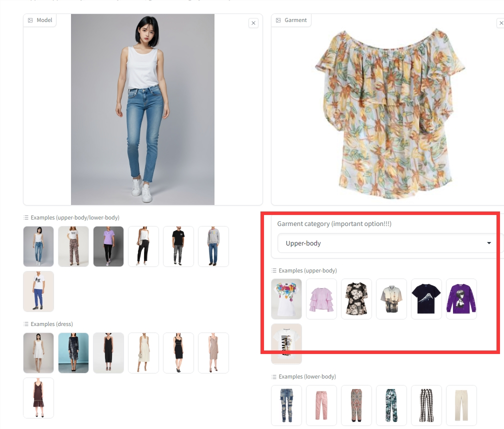Viewport: 504px width, 429px height.
Task: Click the dropdown arrow next to Upper-body
Action: [x=489, y=243]
